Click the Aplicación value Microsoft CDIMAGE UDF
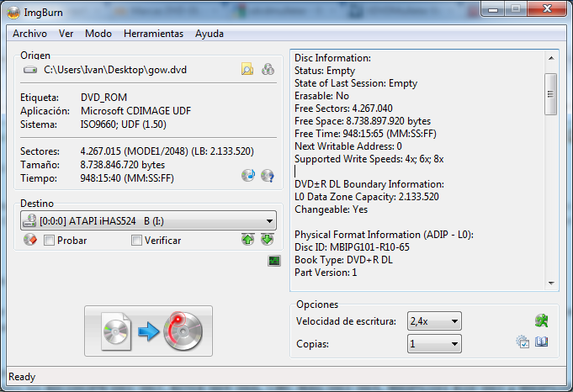 coord(136,111)
